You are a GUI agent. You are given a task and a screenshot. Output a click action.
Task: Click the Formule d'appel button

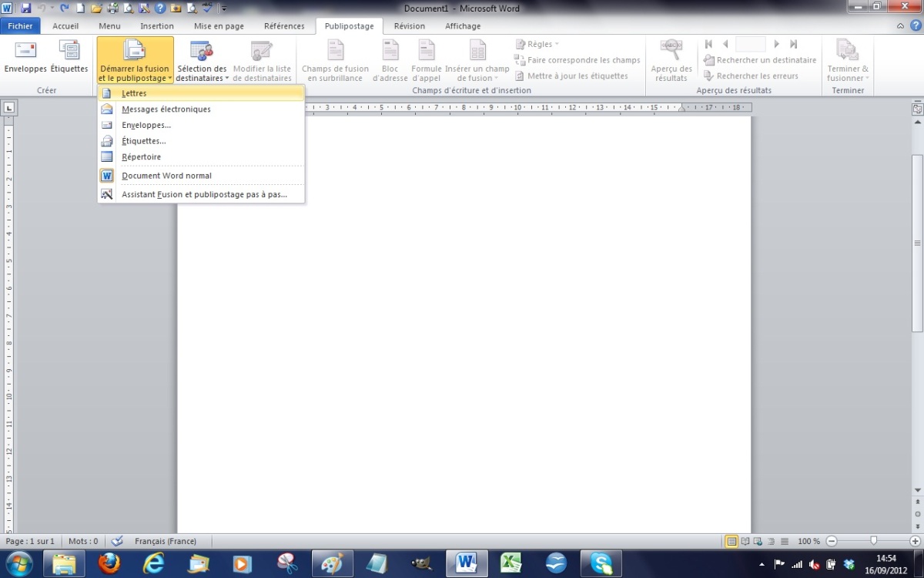tap(427, 60)
